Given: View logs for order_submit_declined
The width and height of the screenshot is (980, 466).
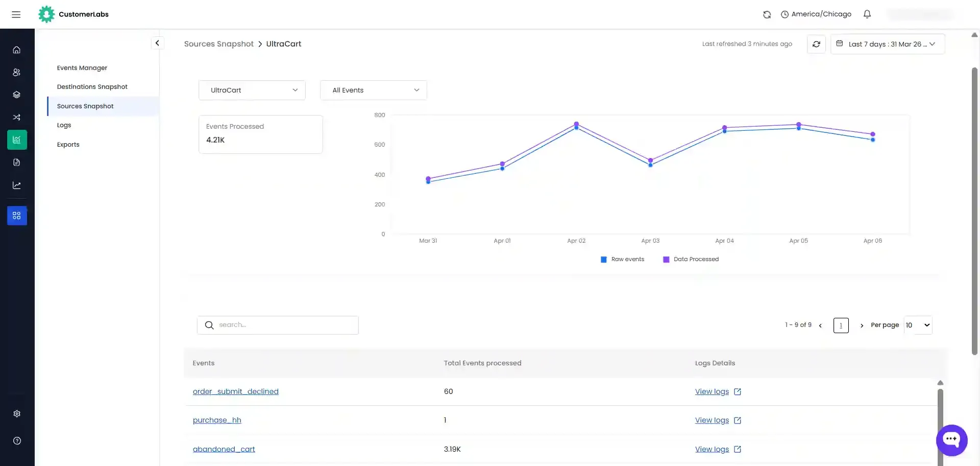Looking at the screenshot, I should click(712, 391).
